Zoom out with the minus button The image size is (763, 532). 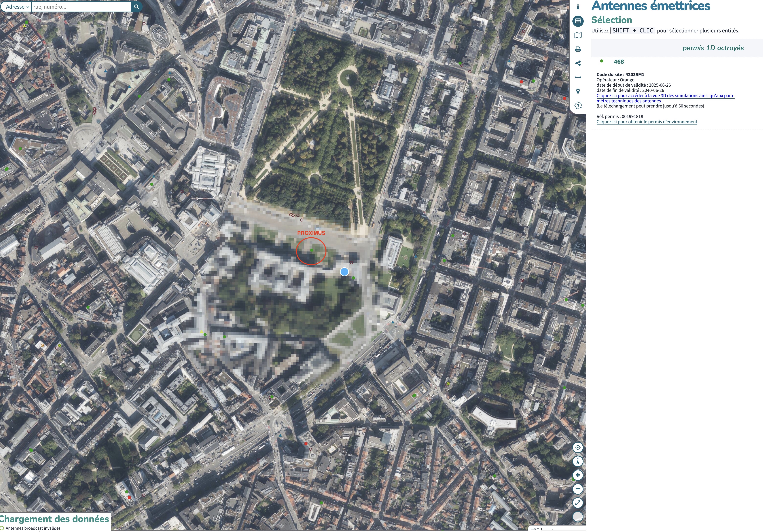pos(578,489)
